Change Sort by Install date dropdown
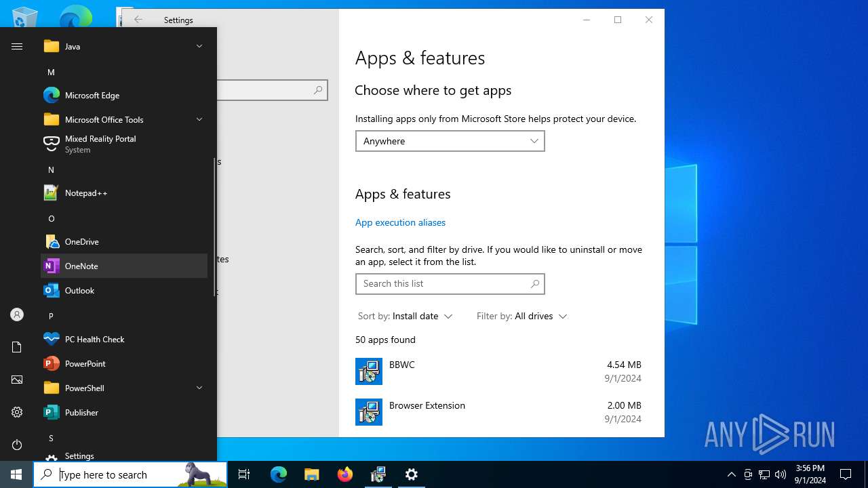The width and height of the screenshot is (868, 488). [x=405, y=316]
